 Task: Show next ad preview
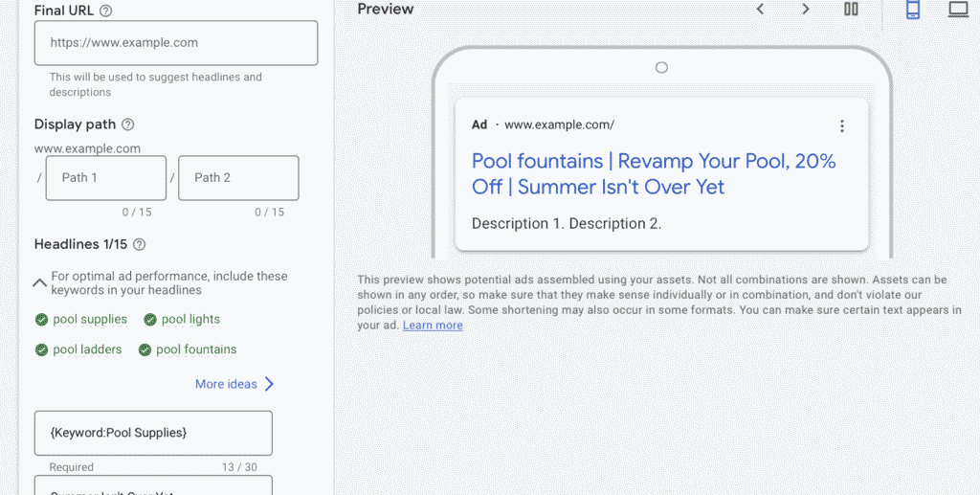pos(805,10)
